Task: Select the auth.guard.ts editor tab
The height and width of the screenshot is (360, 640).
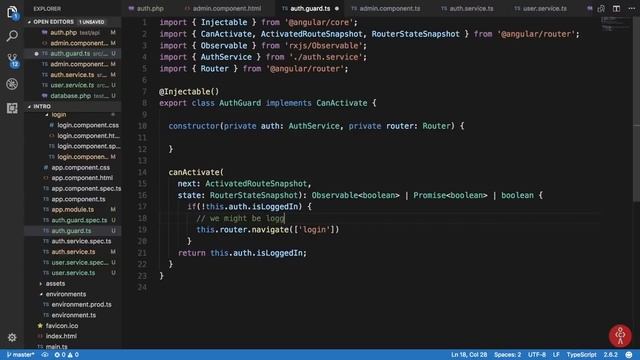Action: [310, 8]
